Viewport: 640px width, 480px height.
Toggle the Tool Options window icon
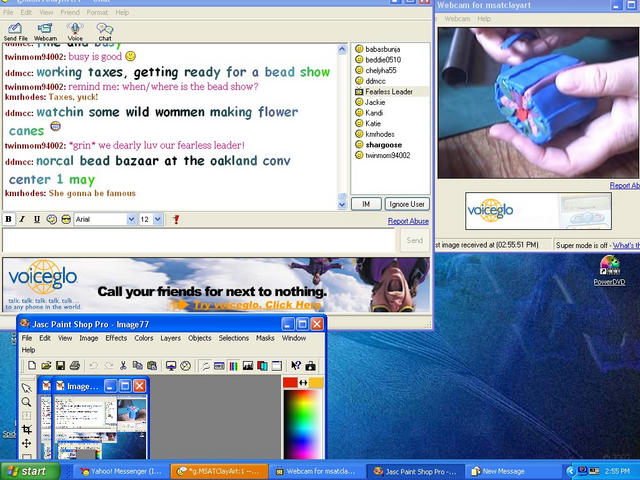[277, 366]
